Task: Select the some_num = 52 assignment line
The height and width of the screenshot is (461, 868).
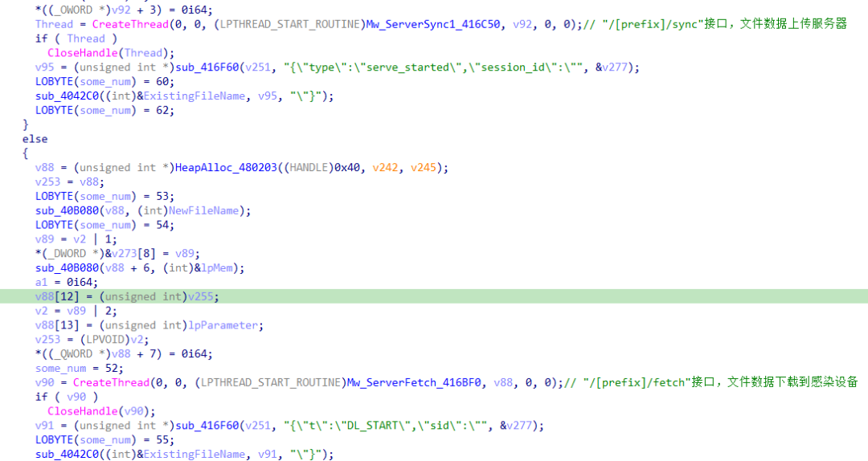Action: click(79, 369)
